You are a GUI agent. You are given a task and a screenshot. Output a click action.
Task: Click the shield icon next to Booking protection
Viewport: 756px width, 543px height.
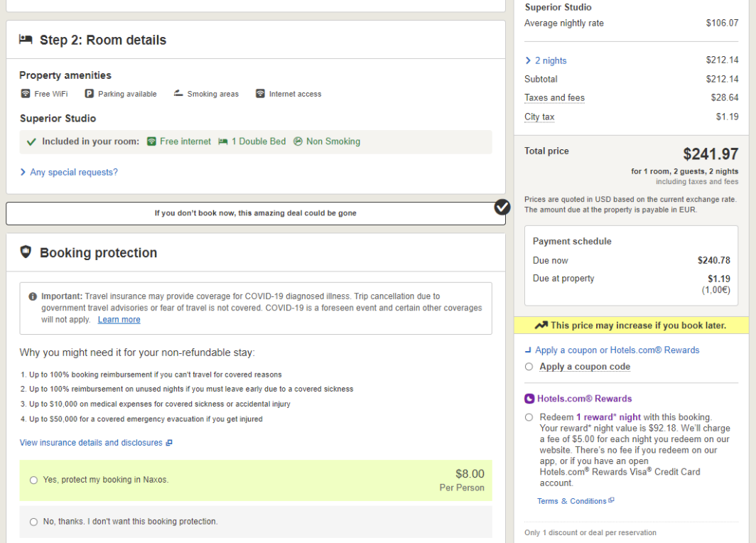pyautogui.click(x=26, y=253)
